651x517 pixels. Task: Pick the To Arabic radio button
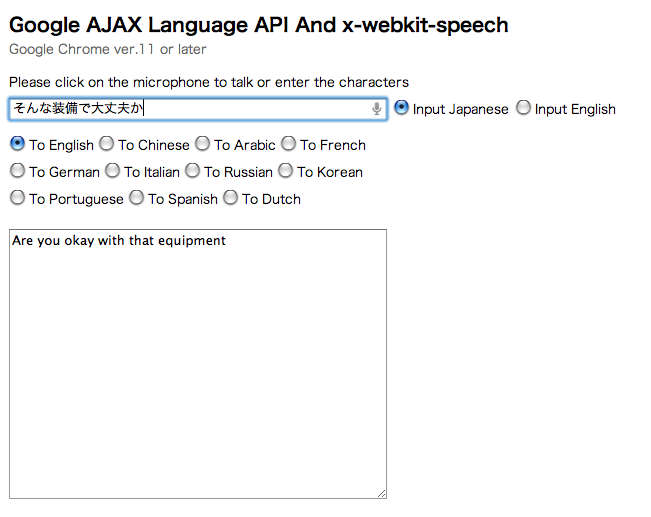point(203,144)
